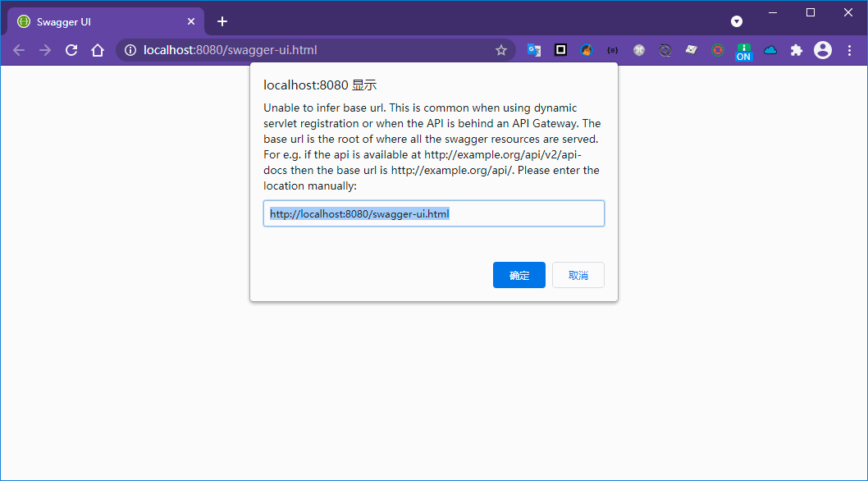Go forward to the next page
The image size is (868, 481).
(45, 50)
